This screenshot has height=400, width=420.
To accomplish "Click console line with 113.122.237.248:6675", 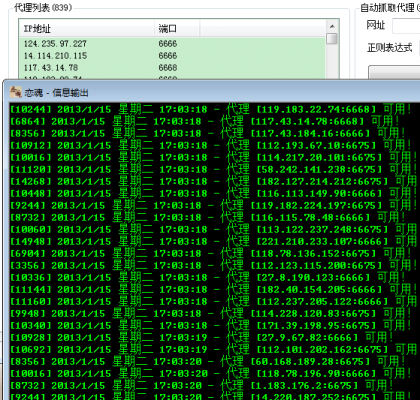I will (x=214, y=229).
